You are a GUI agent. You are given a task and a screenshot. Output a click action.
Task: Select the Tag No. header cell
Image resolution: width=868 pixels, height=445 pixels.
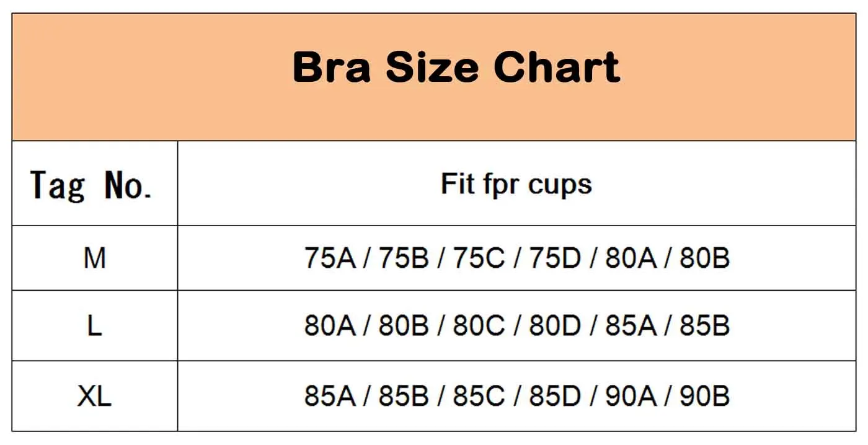95,183
